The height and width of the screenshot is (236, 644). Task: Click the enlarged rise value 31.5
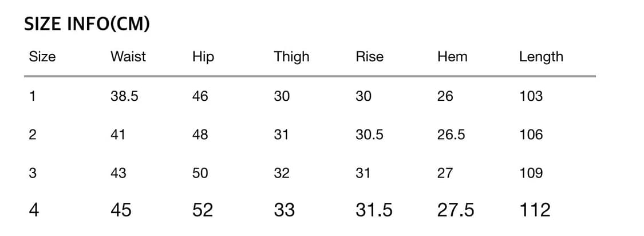point(374,210)
